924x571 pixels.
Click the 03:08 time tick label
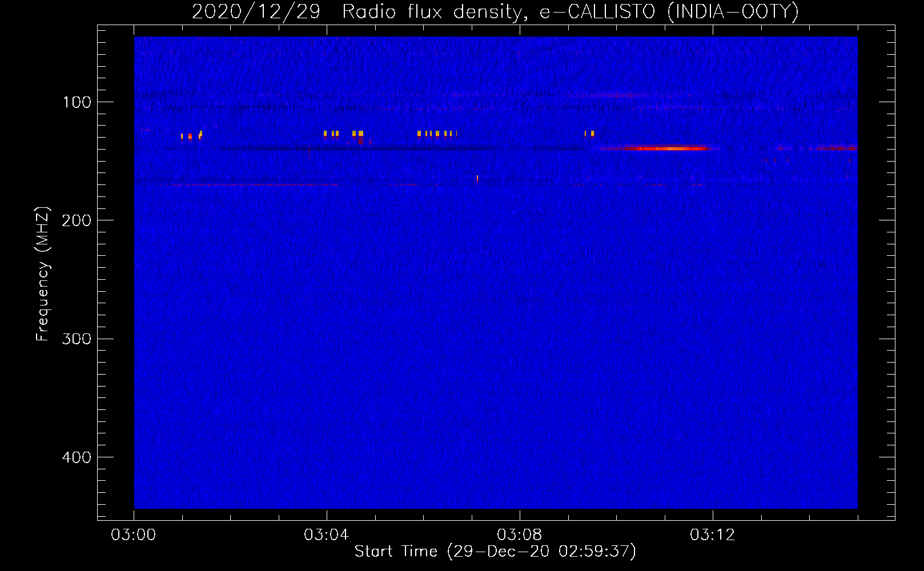pos(520,535)
